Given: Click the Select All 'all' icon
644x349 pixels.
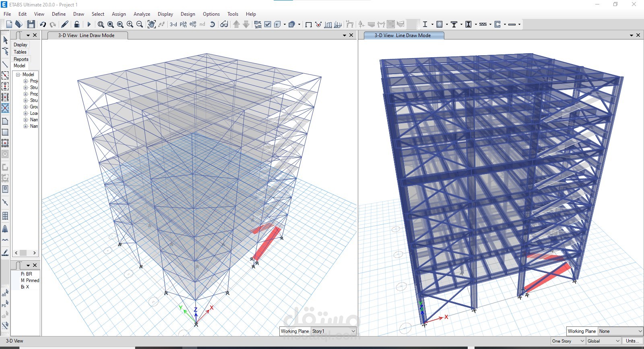Looking at the screenshot, I should pyautogui.click(x=5, y=293).
